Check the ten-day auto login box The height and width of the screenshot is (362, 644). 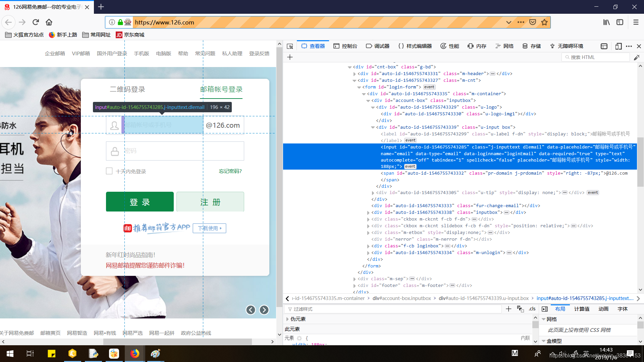pos(109,171)
